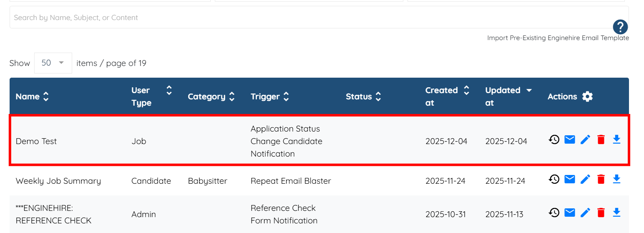
Task: Download the Demo Test template
Action: [x=616, y=139]
